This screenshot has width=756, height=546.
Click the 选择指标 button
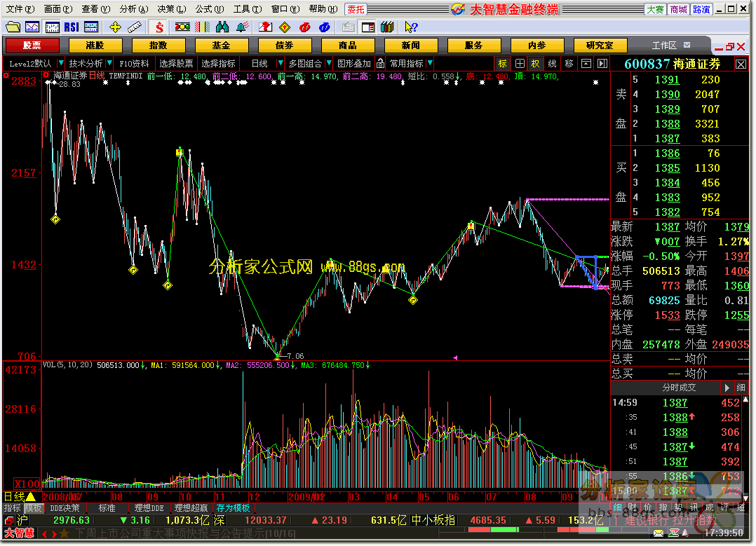pyautogui.click(x=218, y=63)
